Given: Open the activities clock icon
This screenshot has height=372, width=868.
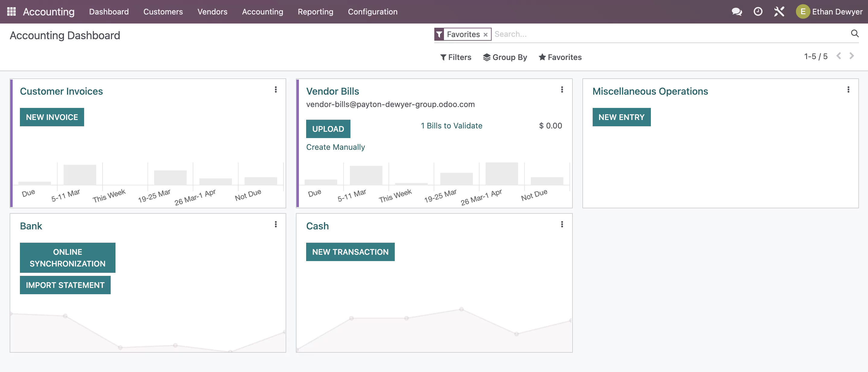Looking at the screenshot, I should coord(758,11).
